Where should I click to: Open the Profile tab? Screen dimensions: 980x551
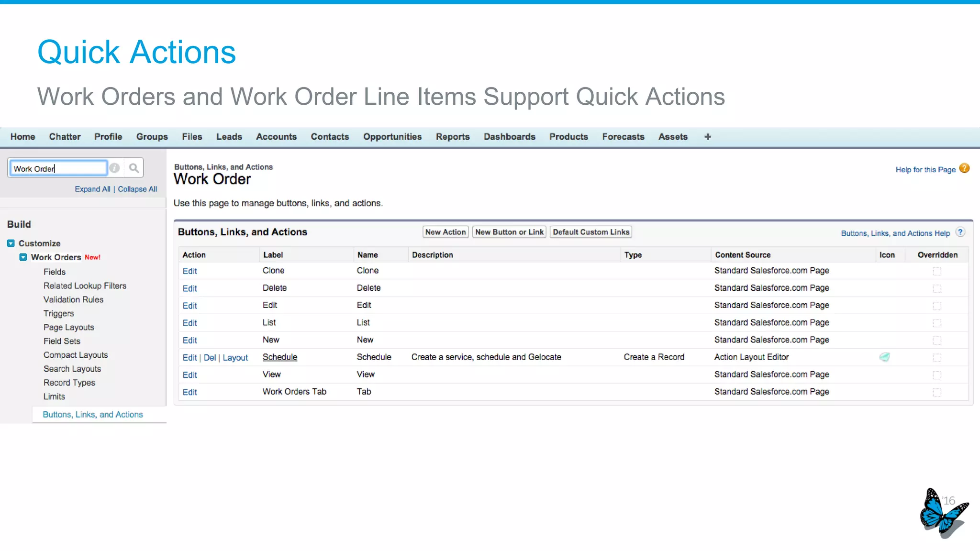[108, 137]
